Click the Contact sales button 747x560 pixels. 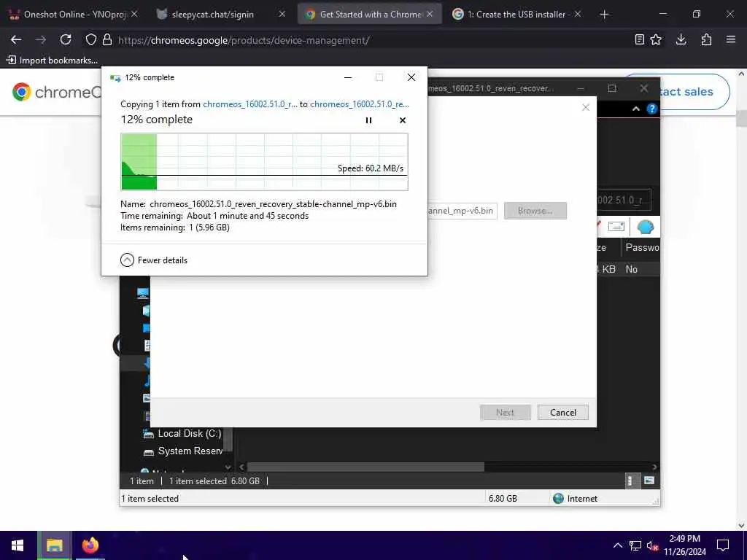pyautogui.click(x=694, y=92)
